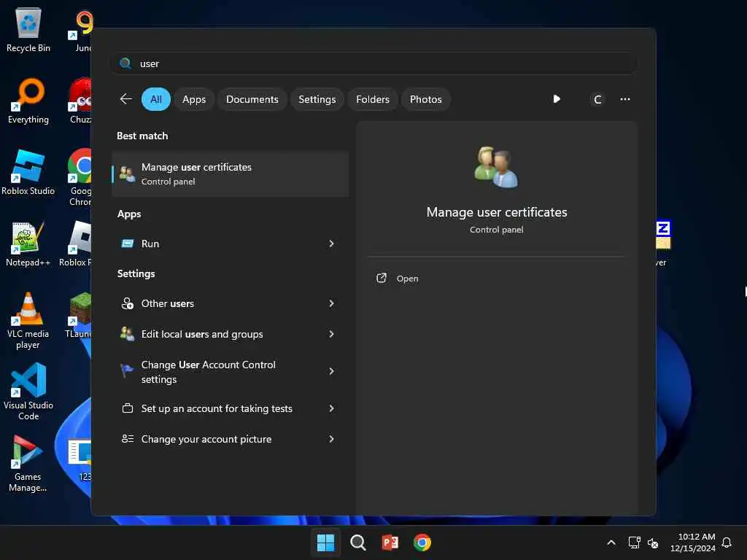Click the User Account Control flag icon

click(x=127, y=370)
